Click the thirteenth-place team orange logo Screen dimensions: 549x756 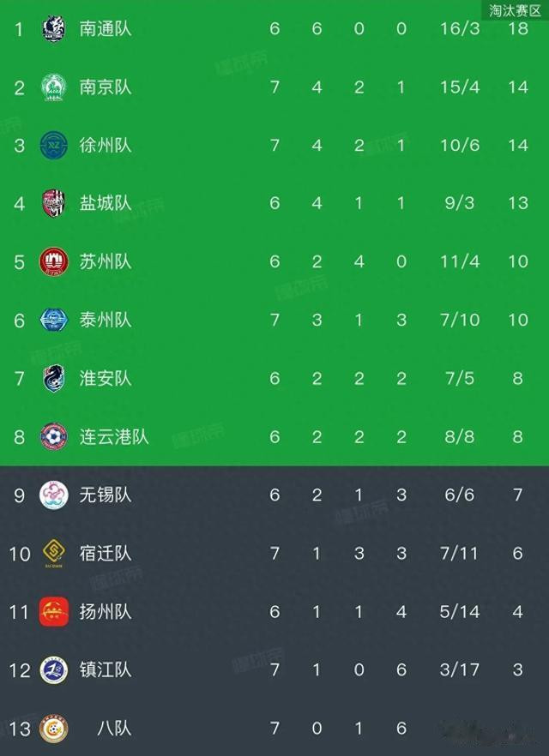[53, 729]
